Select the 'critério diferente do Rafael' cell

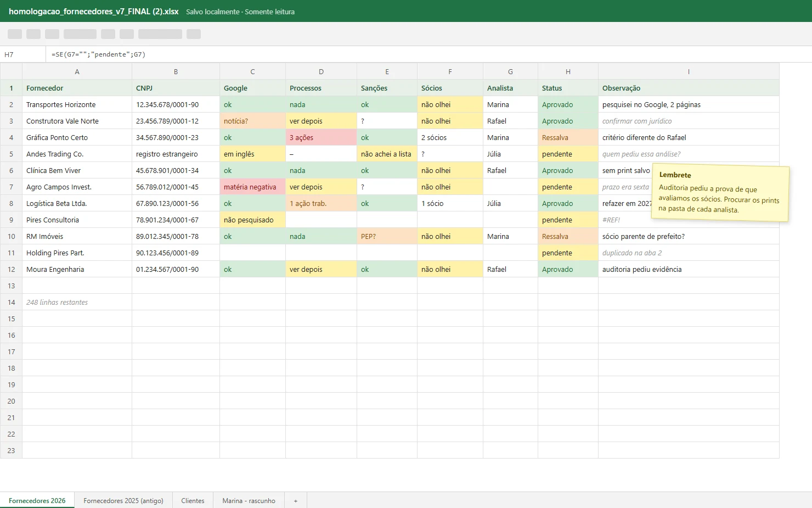(689, 137)
